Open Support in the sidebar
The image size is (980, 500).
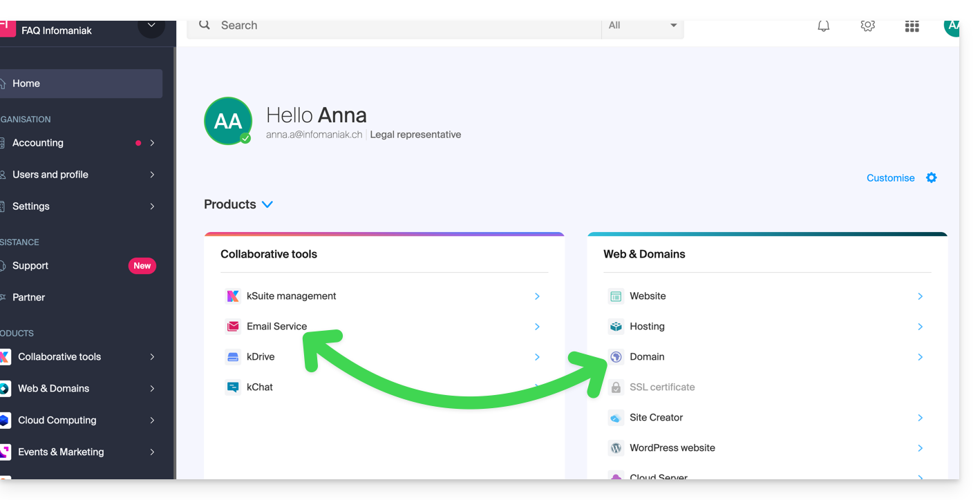click(x=30, y=266)
